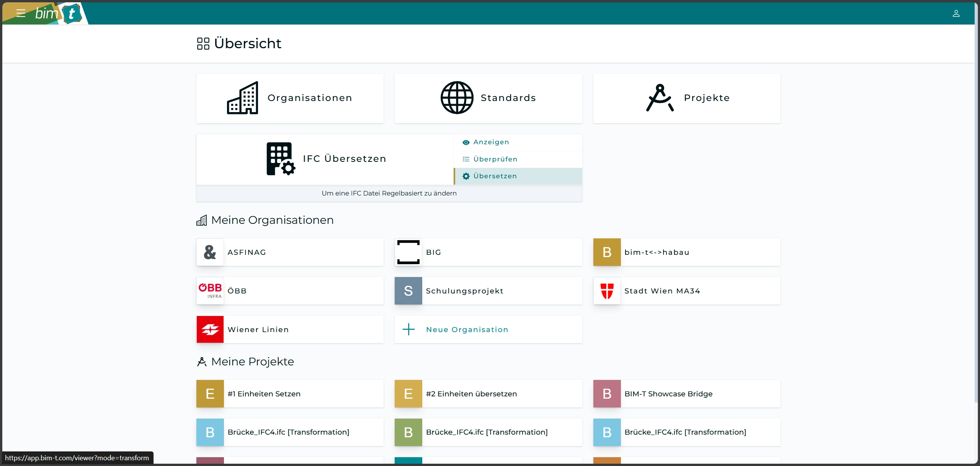Click the IFC Übersetzen building-gear icon

point(281,159)
